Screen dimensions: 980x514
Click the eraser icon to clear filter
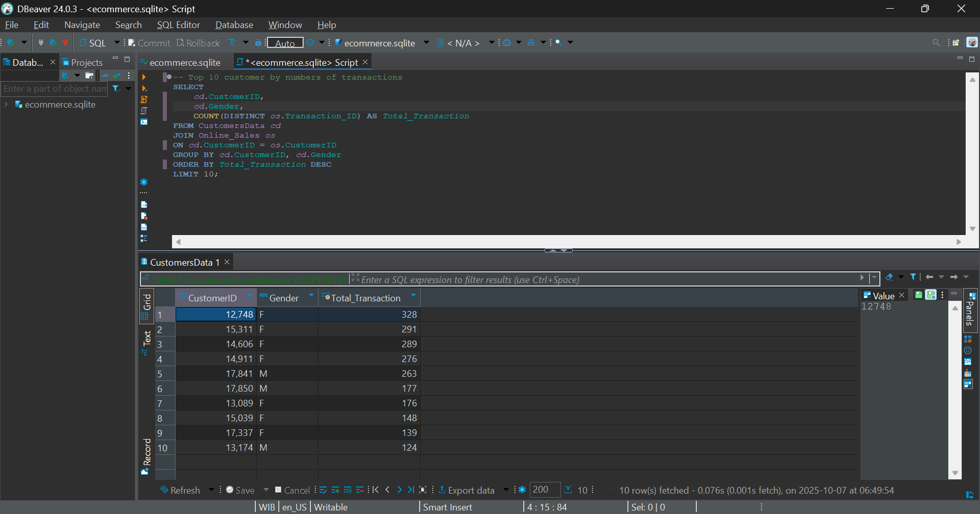[x=889, y=277]
